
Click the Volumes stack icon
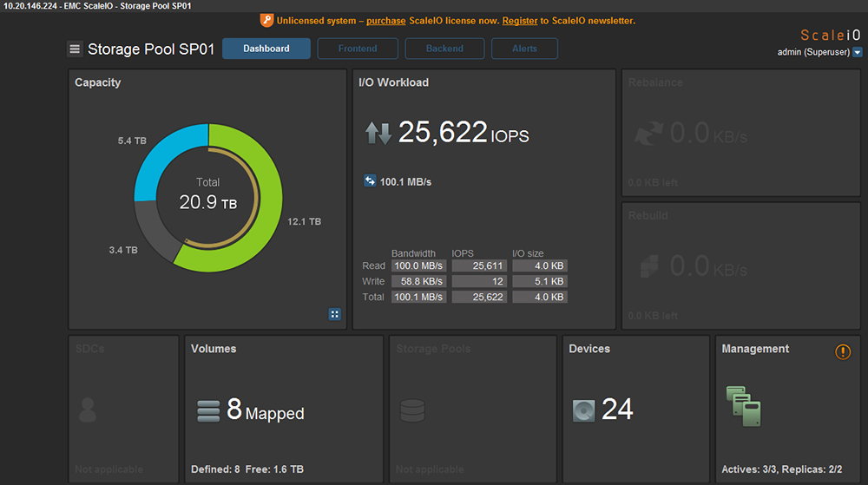point(208,411)
